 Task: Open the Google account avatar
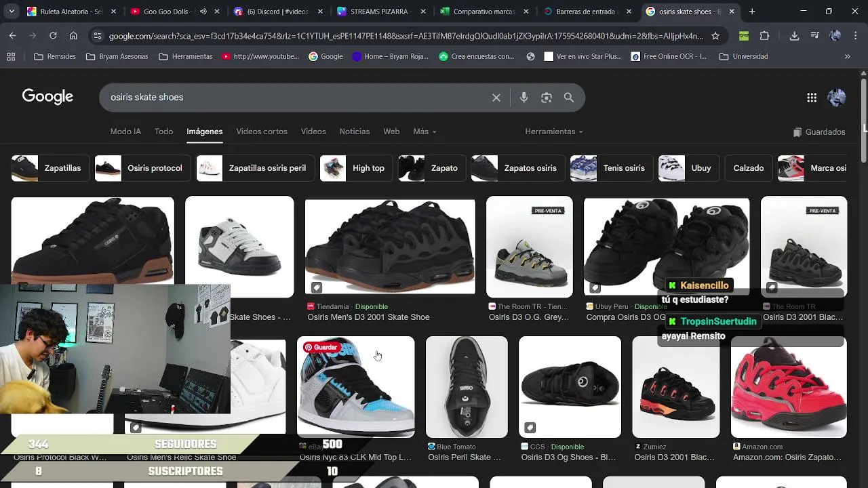837,98
